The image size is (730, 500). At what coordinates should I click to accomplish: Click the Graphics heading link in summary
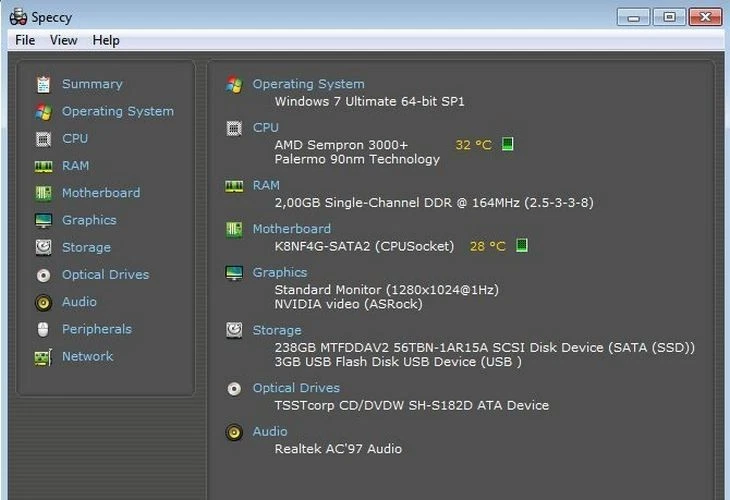coord(280,273)
